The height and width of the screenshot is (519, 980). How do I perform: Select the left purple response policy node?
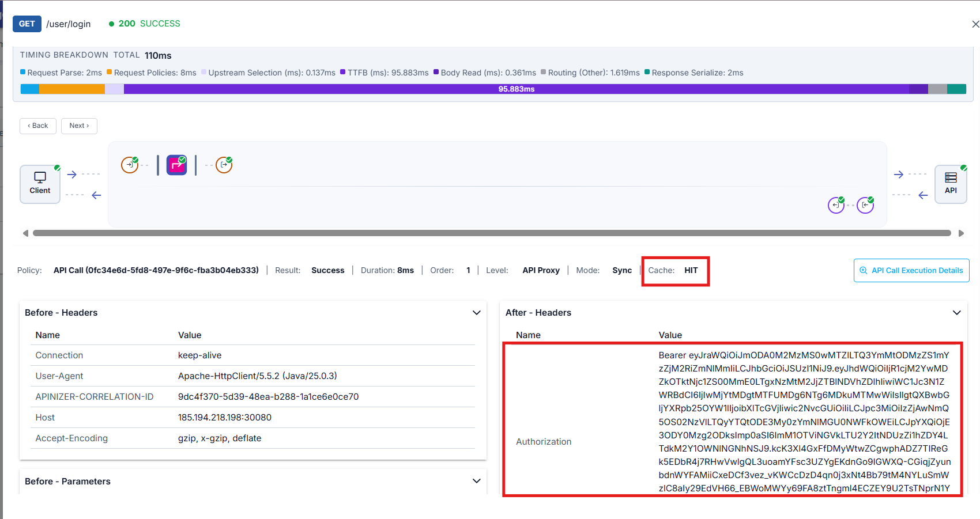tap(836, 205)
